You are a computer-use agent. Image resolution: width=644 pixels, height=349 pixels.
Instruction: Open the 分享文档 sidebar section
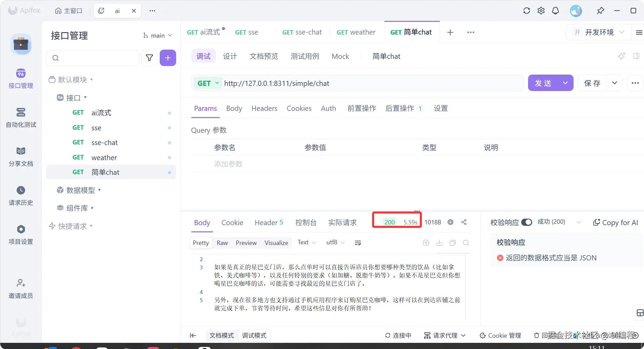[x=21, y=157]
